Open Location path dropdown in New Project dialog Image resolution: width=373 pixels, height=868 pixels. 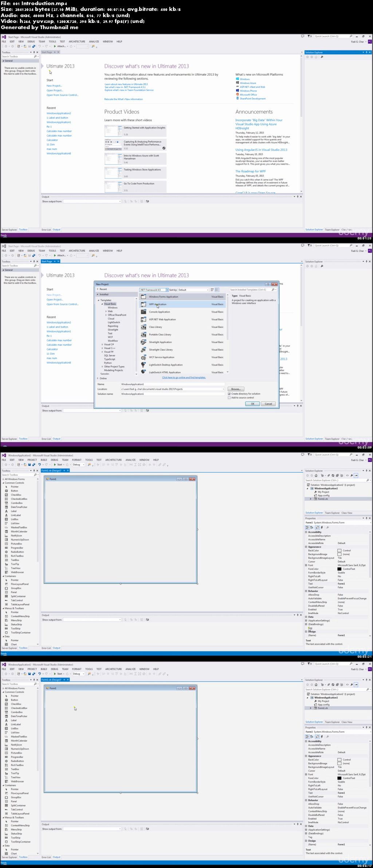point(224,389)
